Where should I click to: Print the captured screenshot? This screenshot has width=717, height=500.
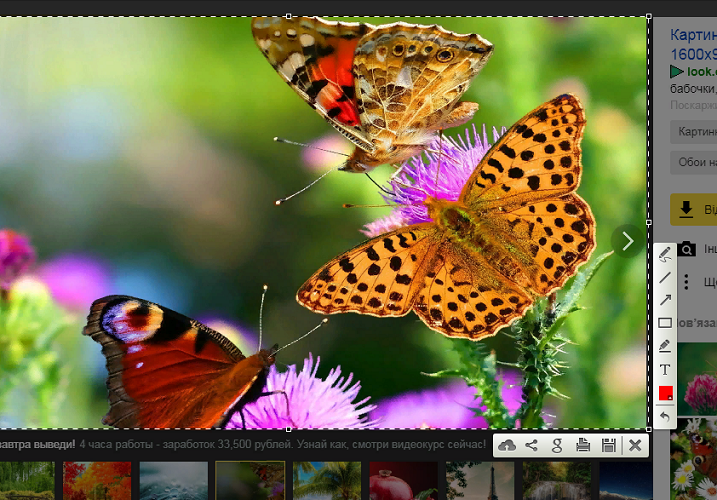(x=583, y=445)
